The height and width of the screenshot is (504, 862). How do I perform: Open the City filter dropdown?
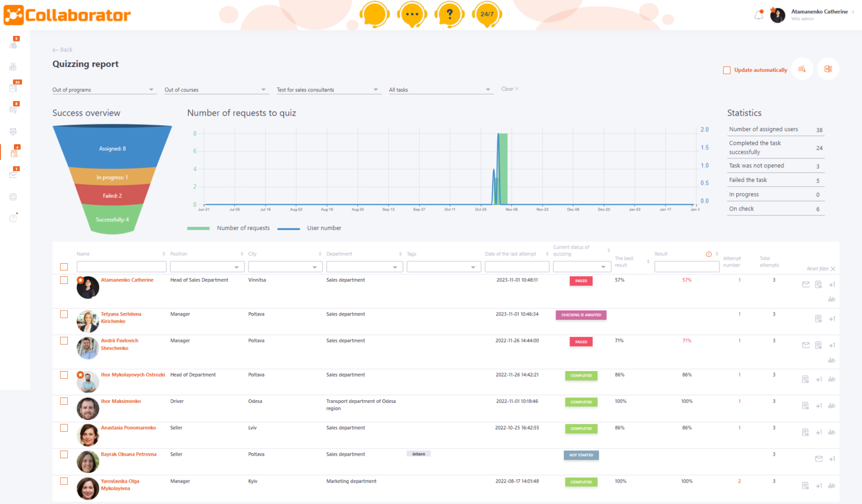click(x=285, y=267)
